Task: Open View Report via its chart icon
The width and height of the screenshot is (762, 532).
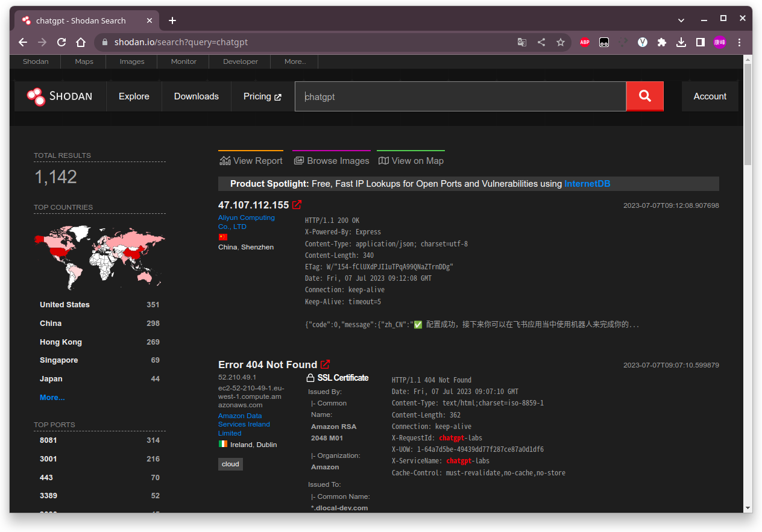Action: (225, 160)
